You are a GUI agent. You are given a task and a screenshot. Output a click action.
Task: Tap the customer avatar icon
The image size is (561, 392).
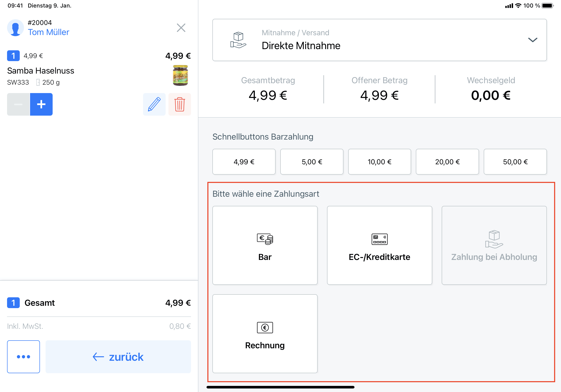coord(16,28)
